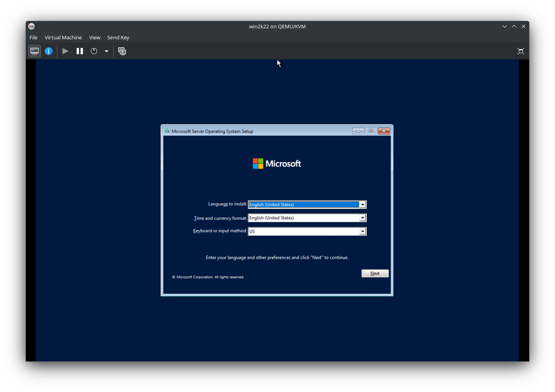Open the File menu
Viewport: 555px width, 392px height.
point(33,37)
